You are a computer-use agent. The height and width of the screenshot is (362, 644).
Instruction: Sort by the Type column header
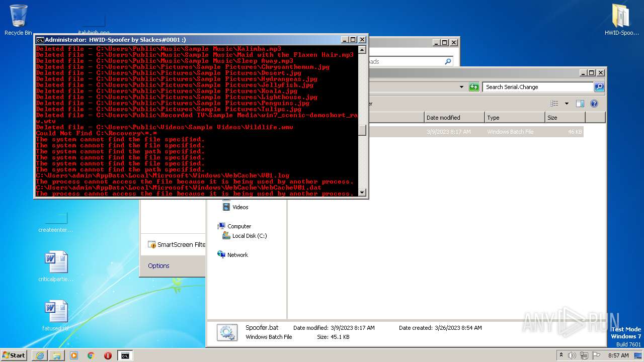click(x=515, y=118)
